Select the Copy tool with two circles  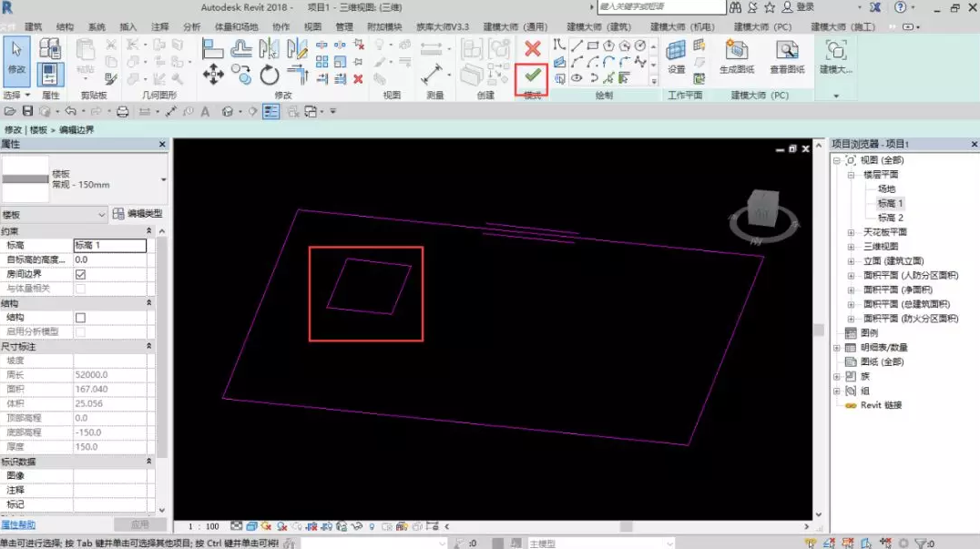(x=241, y=75)
